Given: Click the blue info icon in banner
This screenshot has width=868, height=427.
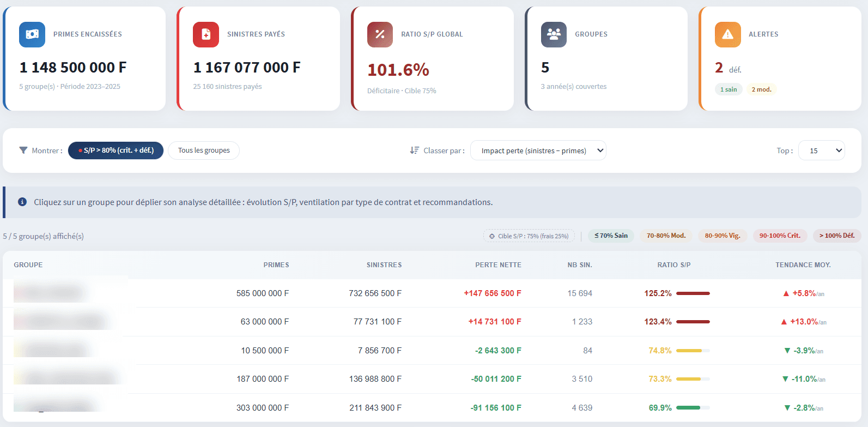Looking at the screenshot, I should [22, 202].
